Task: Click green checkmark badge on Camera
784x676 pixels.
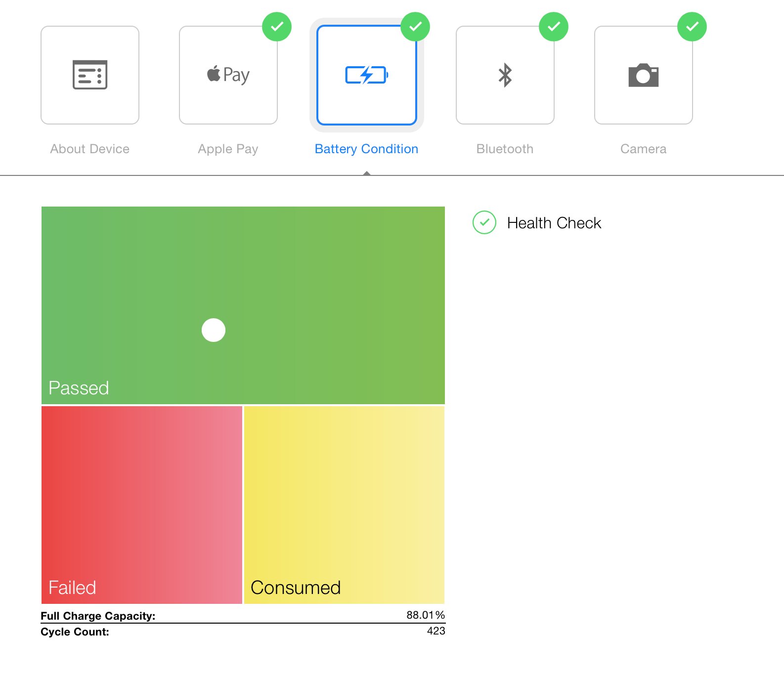Action: (692, 27)
